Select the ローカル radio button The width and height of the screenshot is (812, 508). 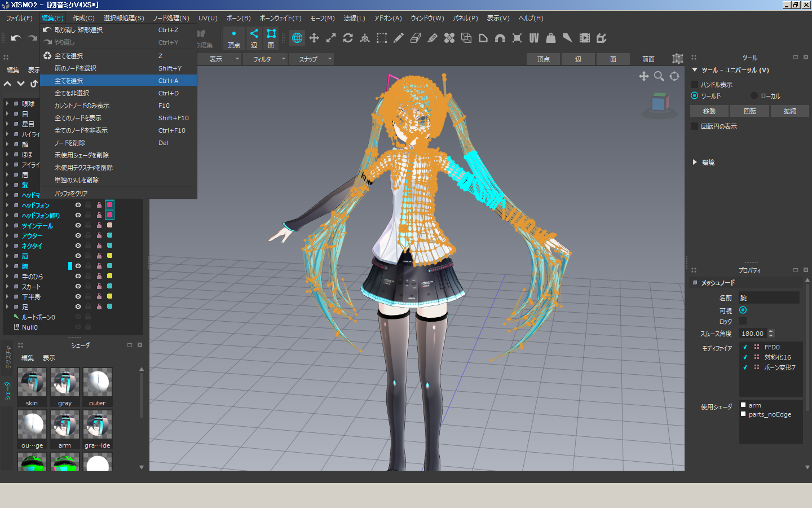click(754, 95)
